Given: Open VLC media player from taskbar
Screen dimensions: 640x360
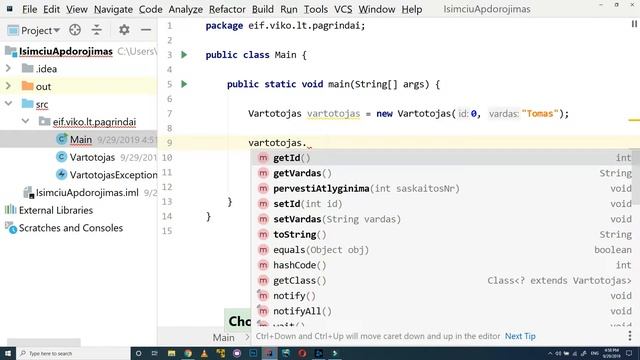Looking at the screenshot, I should 204,353.
